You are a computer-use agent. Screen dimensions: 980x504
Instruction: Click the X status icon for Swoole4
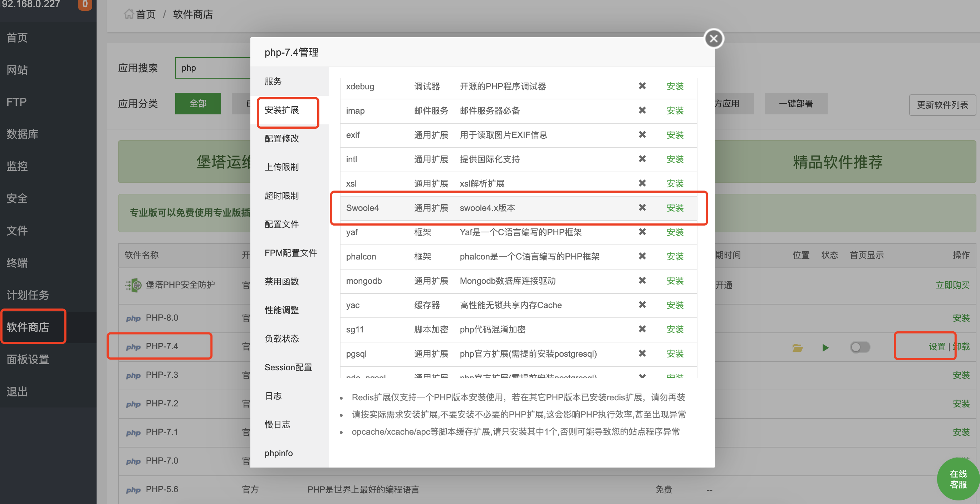point(642,208)
